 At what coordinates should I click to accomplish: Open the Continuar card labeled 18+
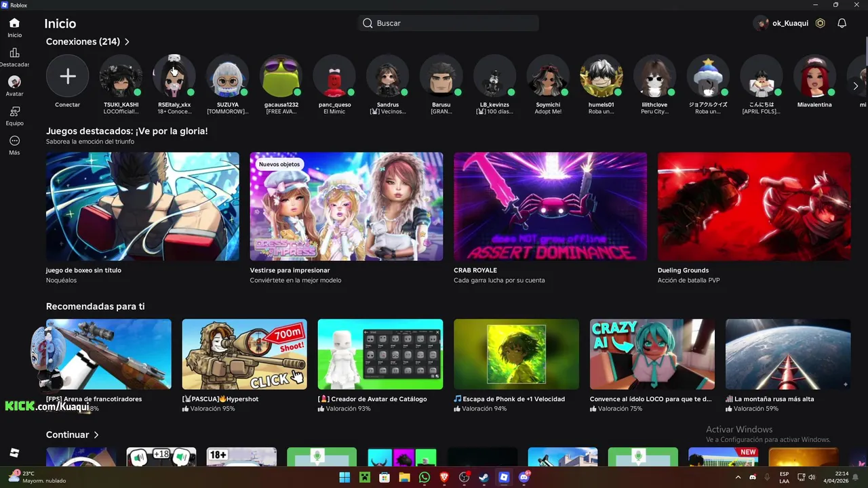click(241, 457)
